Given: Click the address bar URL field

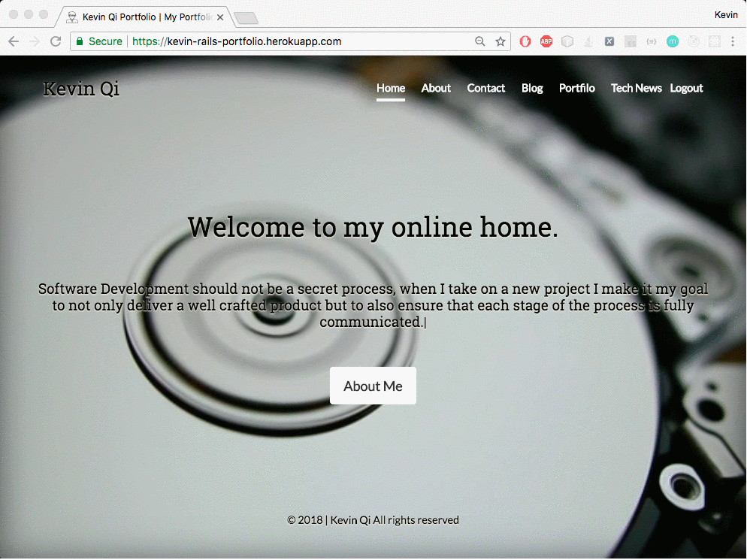Looking at the screenshot, I should pyautogui.click(x=301, y=42).
